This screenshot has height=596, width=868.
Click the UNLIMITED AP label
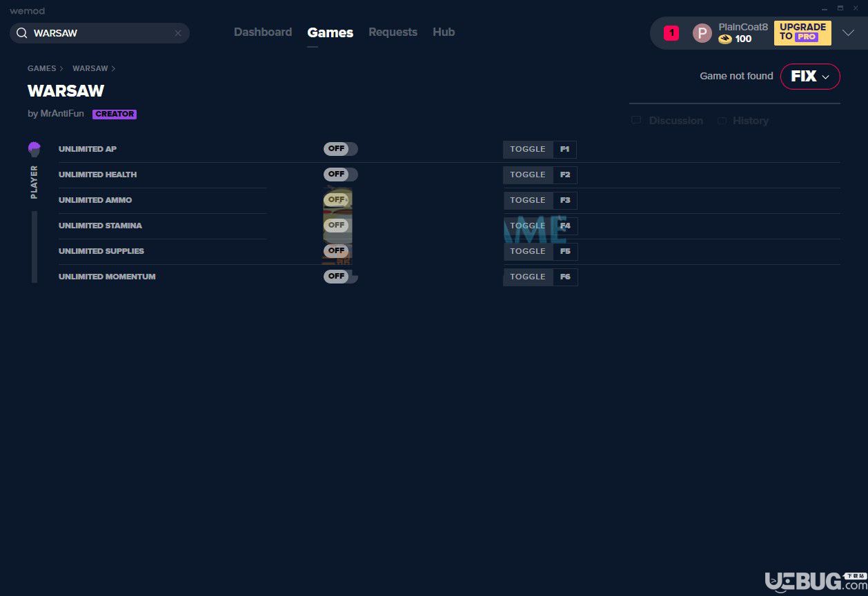click(x=88, y=149)
